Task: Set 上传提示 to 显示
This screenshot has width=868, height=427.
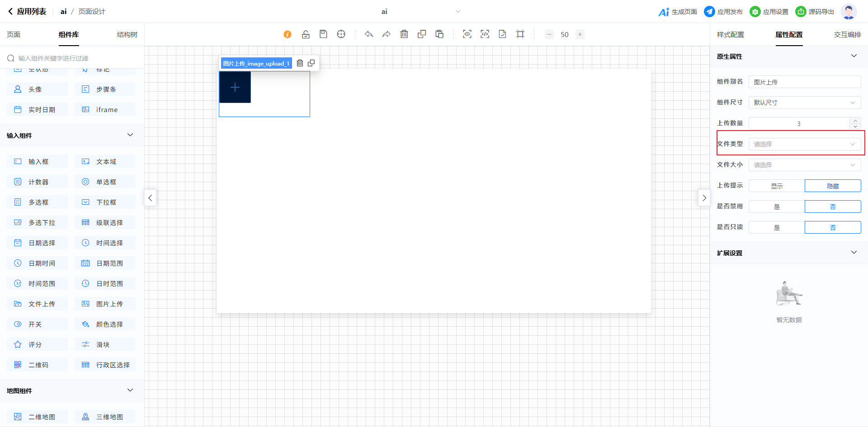Action: [x=777, y=186]
